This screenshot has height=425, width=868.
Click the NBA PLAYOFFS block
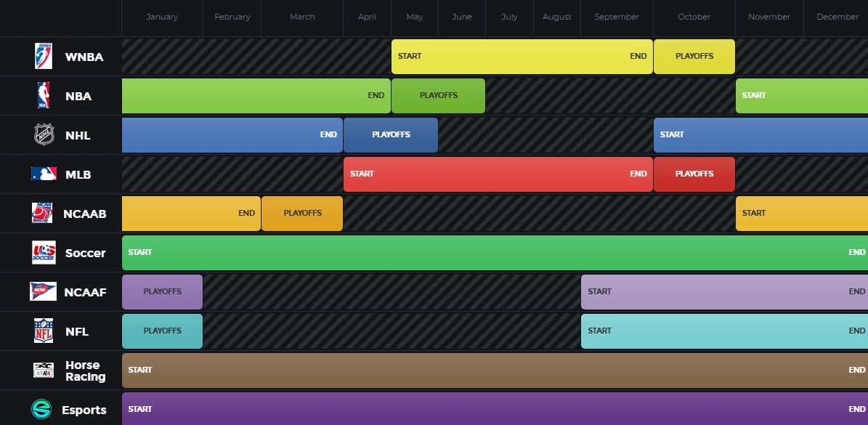[439, 96]
